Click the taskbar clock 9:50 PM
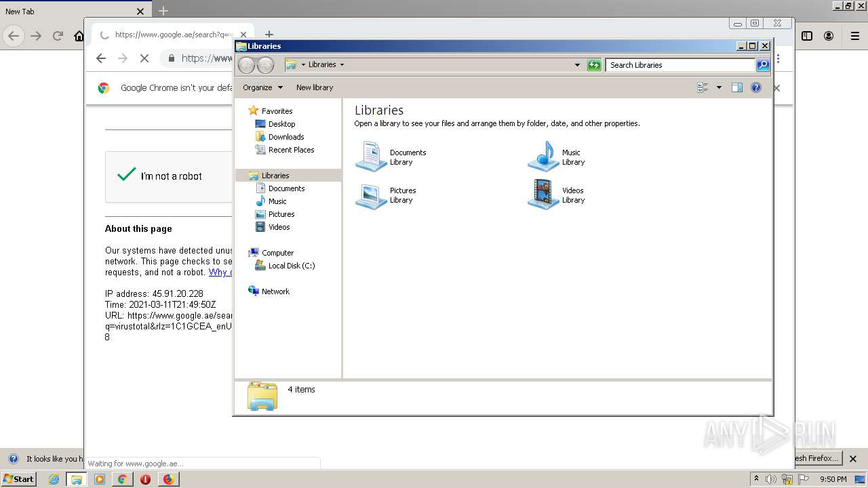This screenshot has width=868, height=488. point(833,479)
